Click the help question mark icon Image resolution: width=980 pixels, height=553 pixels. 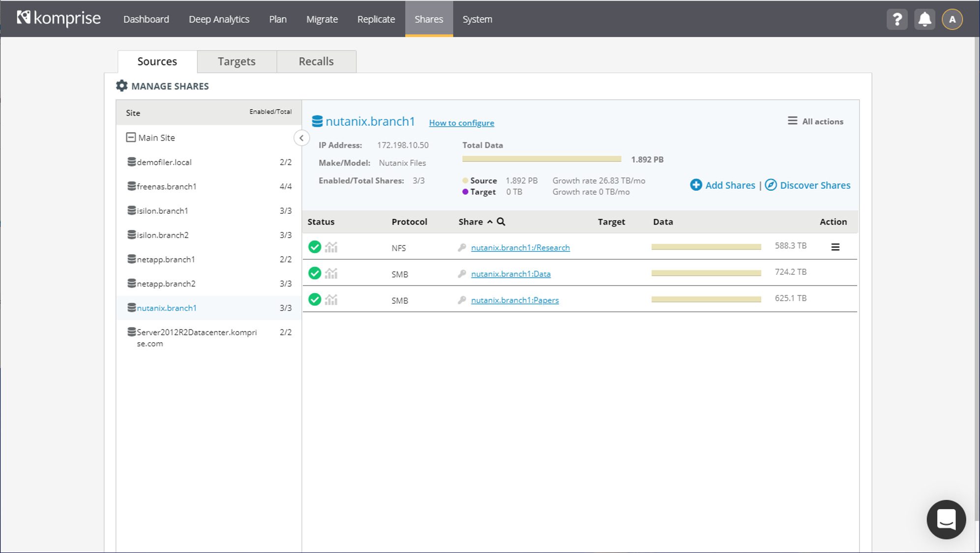pyautogui.click(x=897, y=19)
